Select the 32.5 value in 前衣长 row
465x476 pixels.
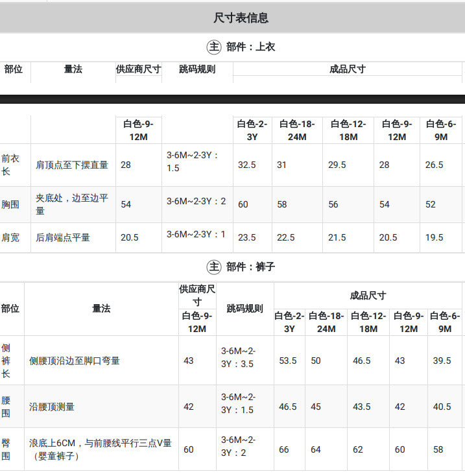pyautogui.click(x=246, y=165)
